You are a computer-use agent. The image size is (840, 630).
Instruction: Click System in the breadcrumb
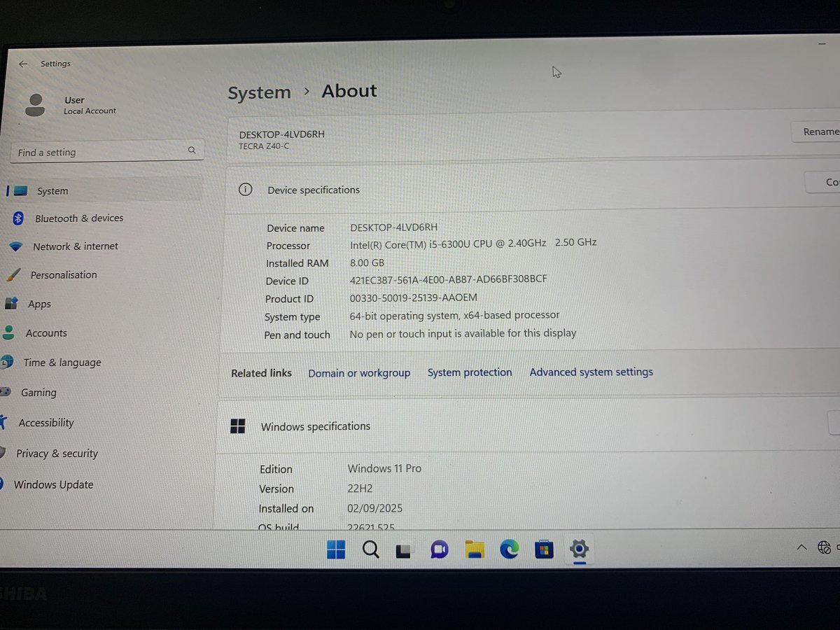(259, 92)
